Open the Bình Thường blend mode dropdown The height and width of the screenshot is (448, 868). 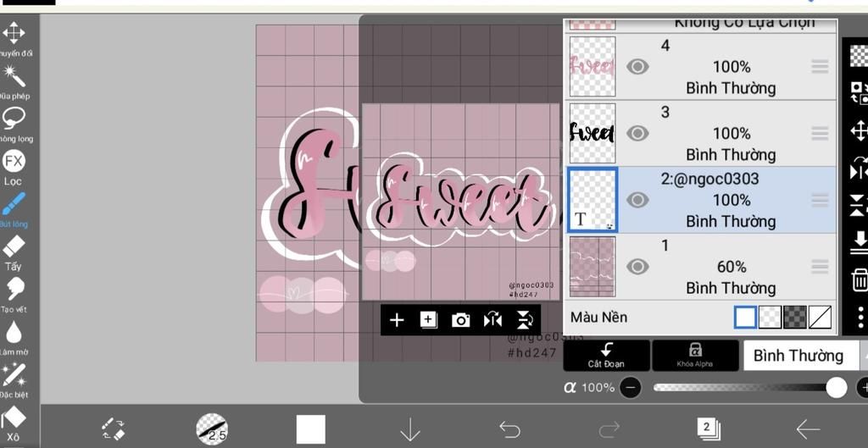(804, 355)
